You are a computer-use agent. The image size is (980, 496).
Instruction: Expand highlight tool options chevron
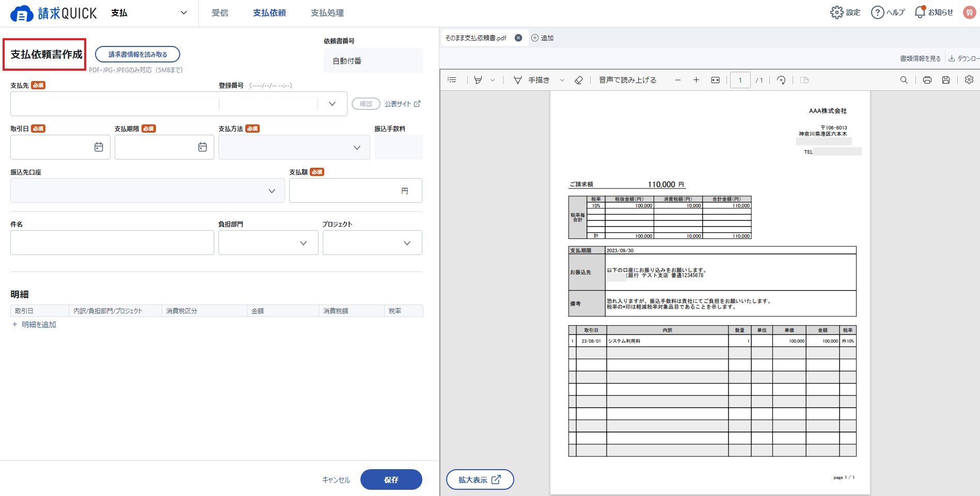pos(493,80)
